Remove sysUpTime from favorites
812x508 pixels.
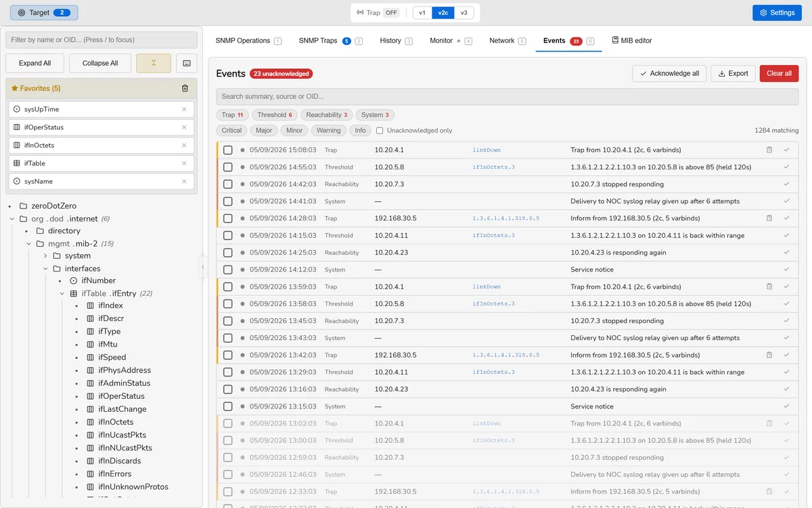click(184, 109)
